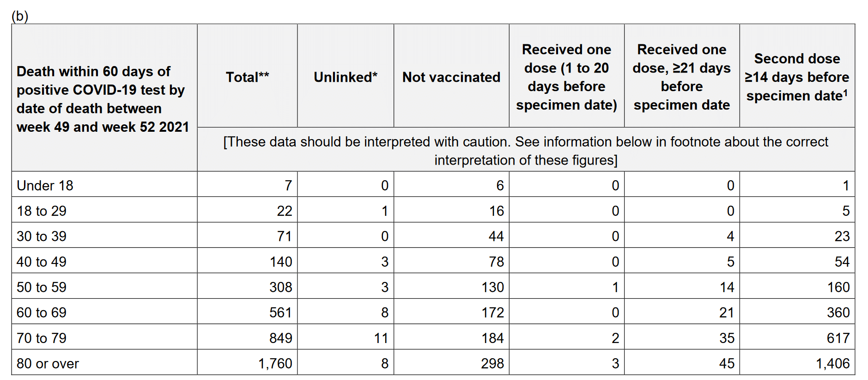Select the "Second dose ≥14 days" header
Image resolution: width=868 pixels, height=380 pixels.
[797, 77]
